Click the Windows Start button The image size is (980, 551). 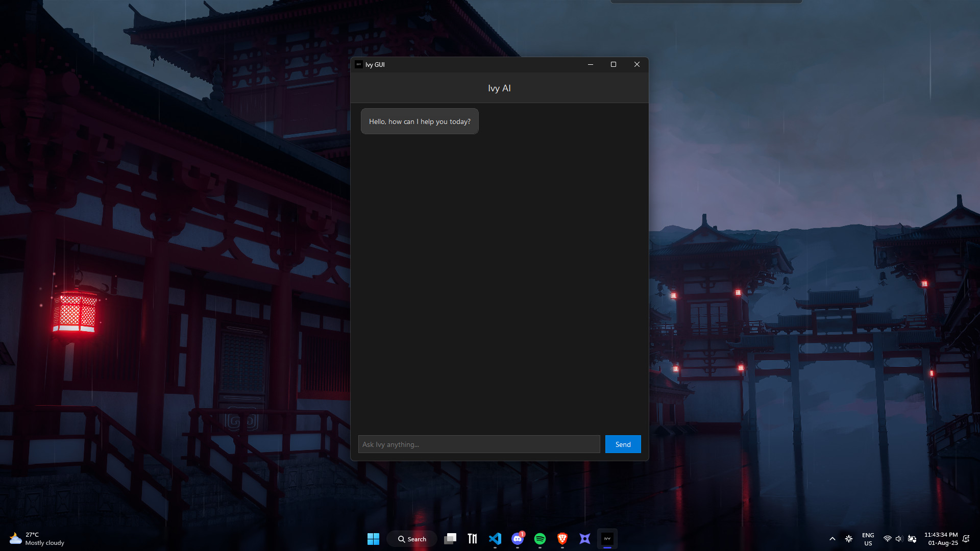click(373, 538)
